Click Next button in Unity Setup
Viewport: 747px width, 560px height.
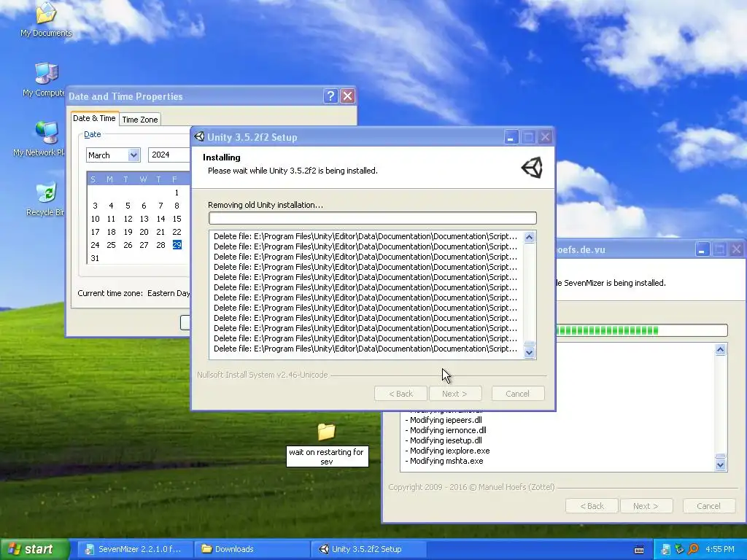[455, 394]
